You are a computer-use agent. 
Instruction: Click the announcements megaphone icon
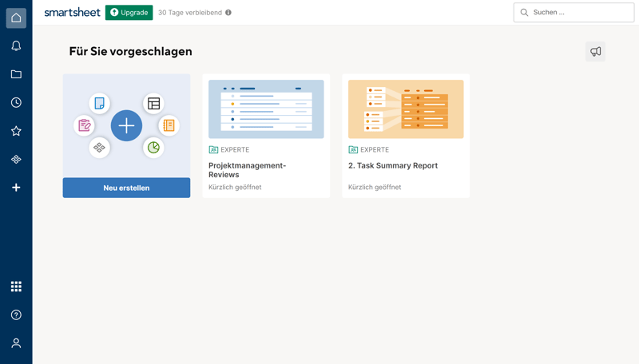pyautogui.click(x=595, y=52)
